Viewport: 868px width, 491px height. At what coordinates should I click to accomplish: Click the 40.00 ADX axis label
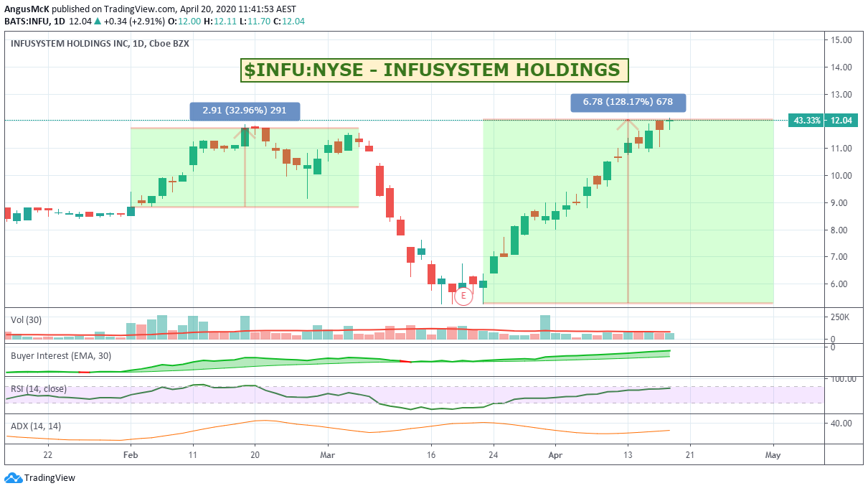pyautogui.click(x=841, y=424)
